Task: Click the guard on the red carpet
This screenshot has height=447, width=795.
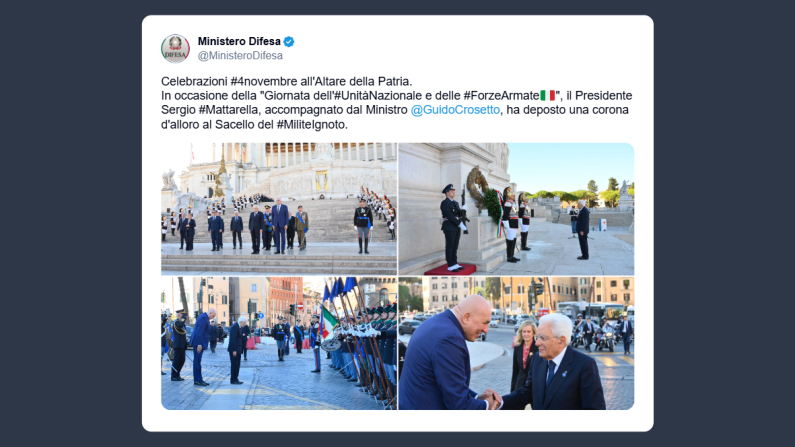Action: coord(451,227)
